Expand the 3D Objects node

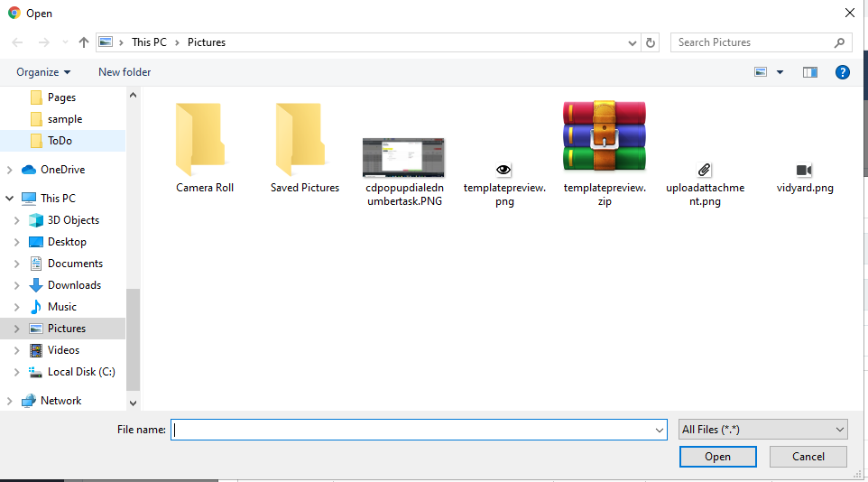point(16,220)
